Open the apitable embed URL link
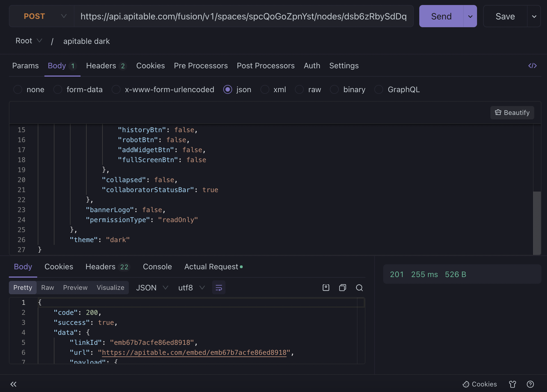Image resolution: width=547 pixels, height=392 pixels. tap(194, 353)
